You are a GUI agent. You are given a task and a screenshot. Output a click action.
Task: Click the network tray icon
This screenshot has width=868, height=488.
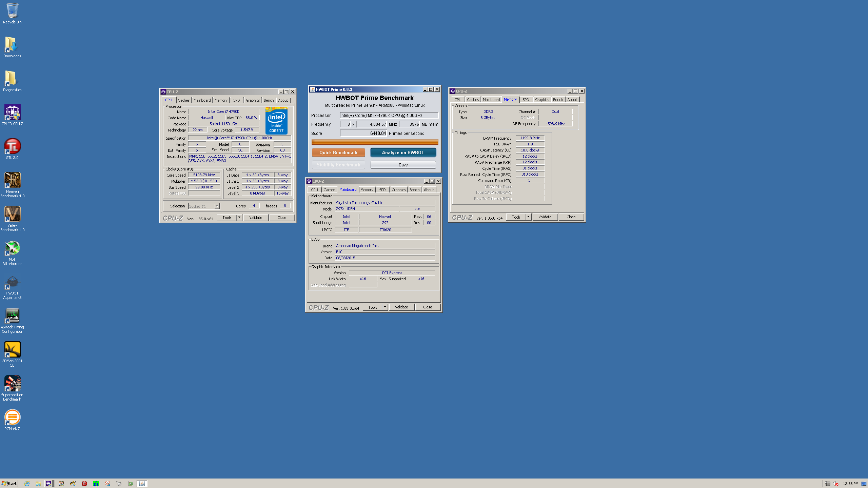click(x=828, y=484)
